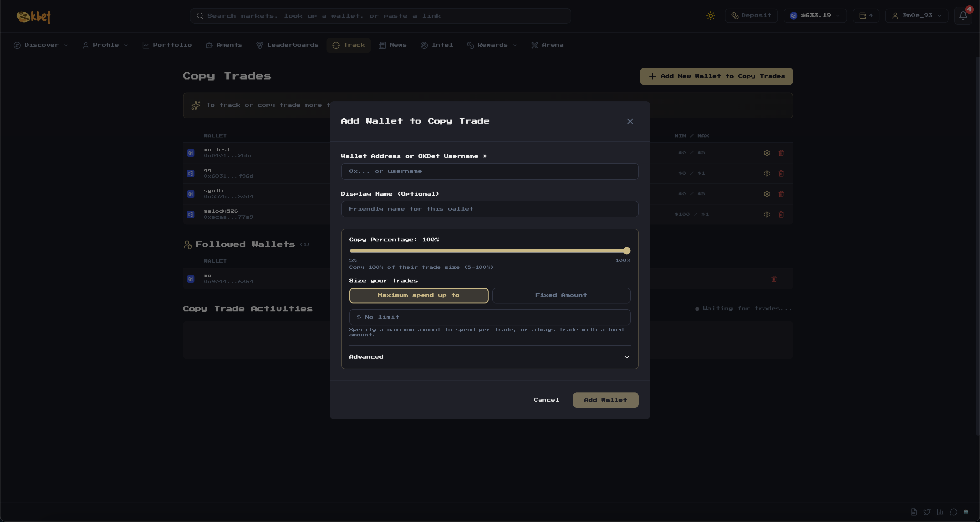This screenshot has height=522, width=980.
Task: Open chat via the speech bubble footer icon
Action: point(954,512)
